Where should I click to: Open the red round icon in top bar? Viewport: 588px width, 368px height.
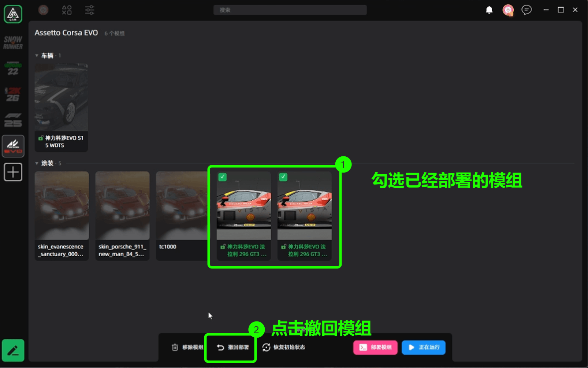(43, 10)
